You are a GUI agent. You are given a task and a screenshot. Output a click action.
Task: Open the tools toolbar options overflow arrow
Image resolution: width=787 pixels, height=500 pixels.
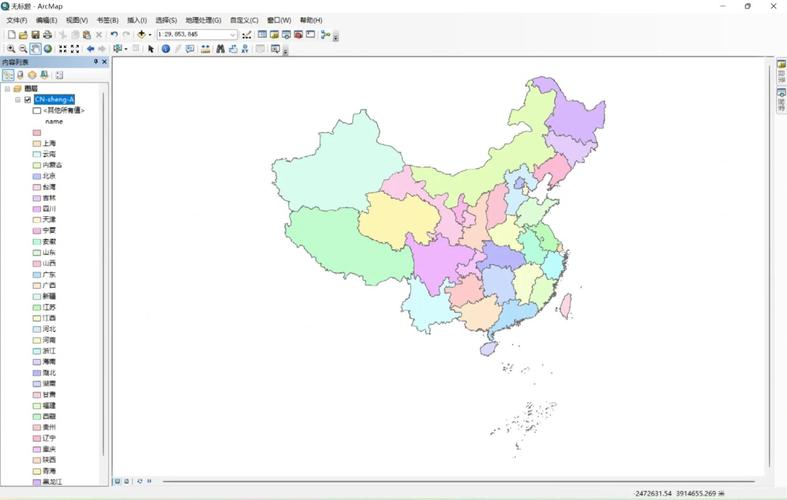pyautogui.click(x=285, y=50)
